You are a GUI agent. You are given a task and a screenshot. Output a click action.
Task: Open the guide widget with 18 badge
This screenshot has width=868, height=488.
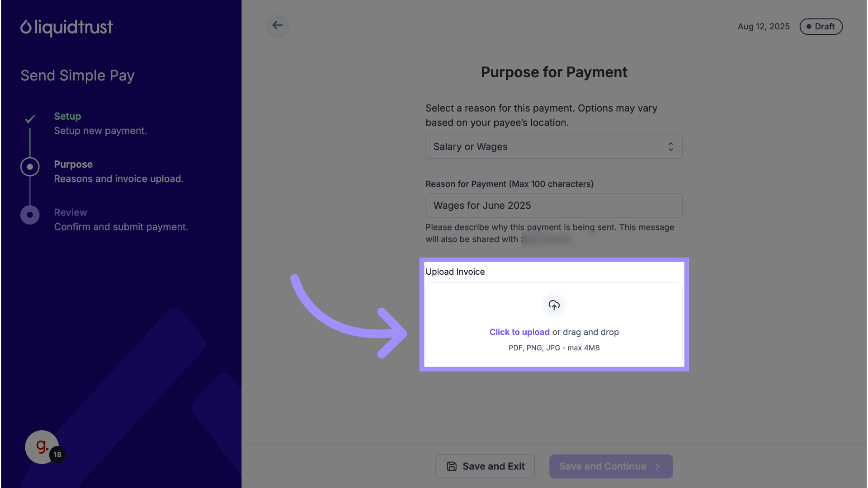(42, 447)
